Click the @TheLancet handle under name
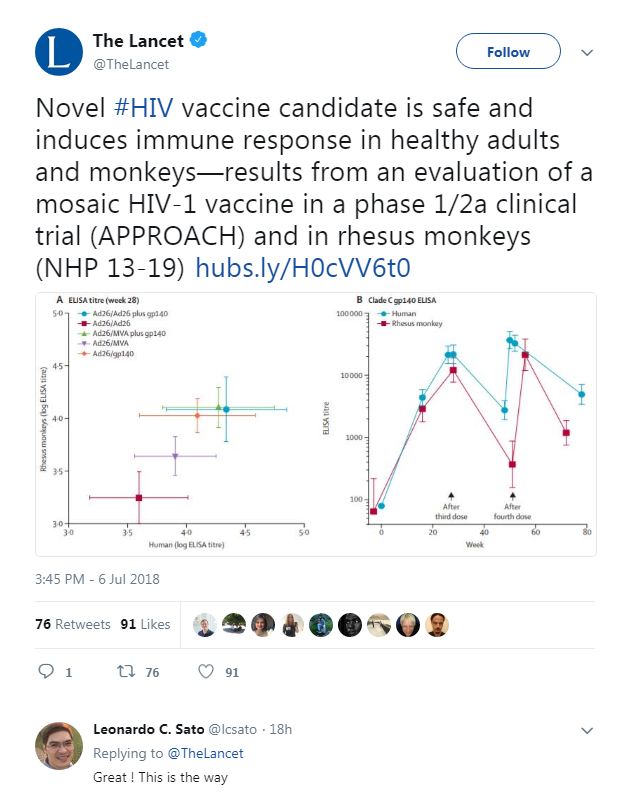This screenshot has height=799, width=632. 131,64
